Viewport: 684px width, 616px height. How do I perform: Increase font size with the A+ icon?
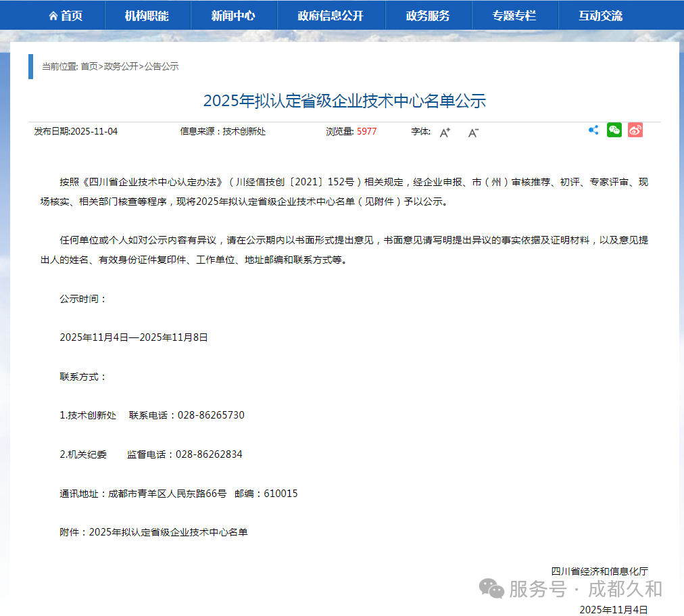coord(444,133)
